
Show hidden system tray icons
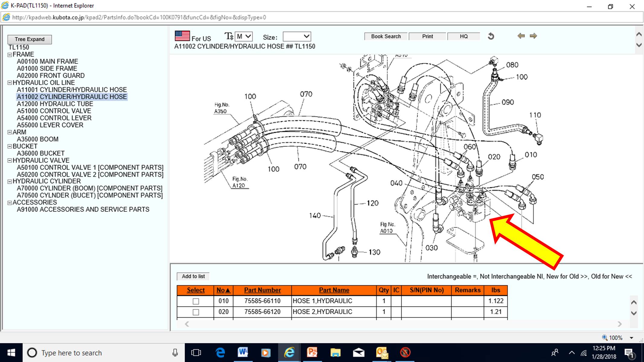click(572, 353)
